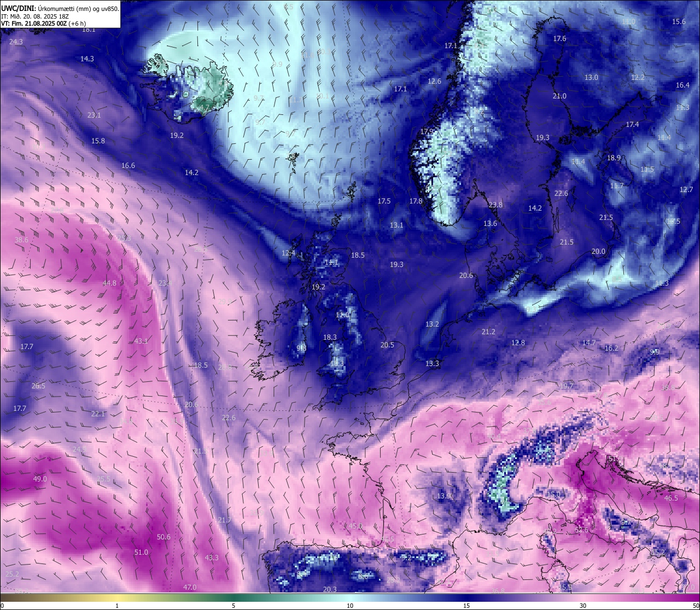Click the 12.8 value label
Screen dimensions: 700x610
(x=518, y=342)
